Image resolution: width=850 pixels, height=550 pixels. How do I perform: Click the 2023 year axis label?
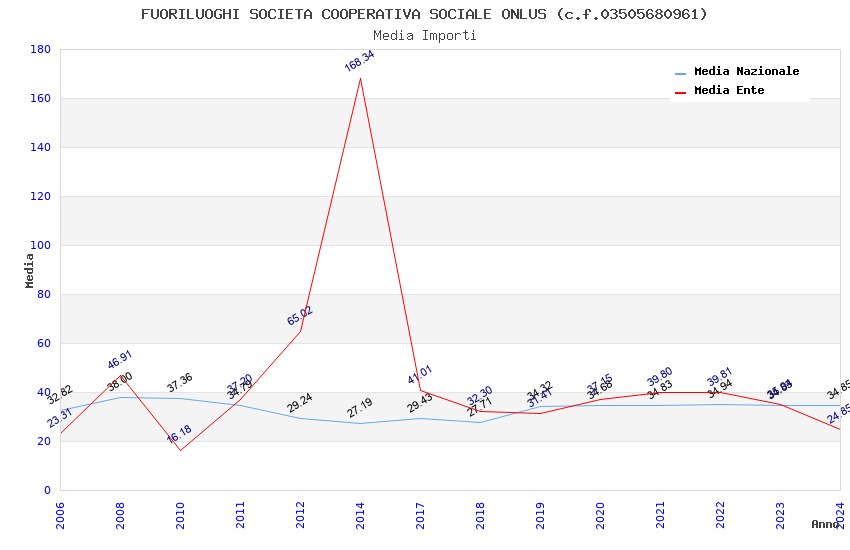coord(780,515)
